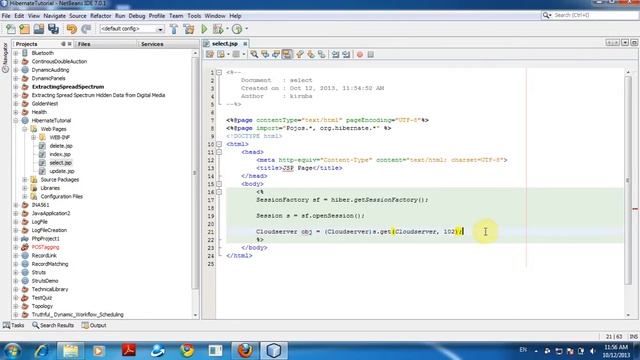
Task: Open the Navigate menu
Action: [x=54, y=16]
